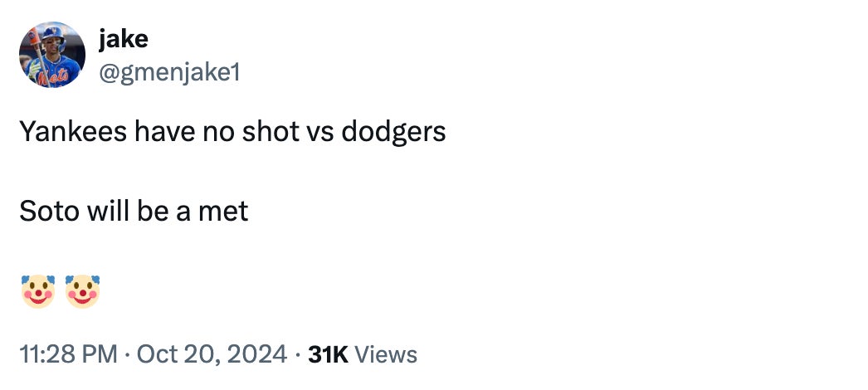This screenshot has height=390, width=868.
Task: Click the Oct 20 date text
Action: pyautogui.click(x=175, y=355)
